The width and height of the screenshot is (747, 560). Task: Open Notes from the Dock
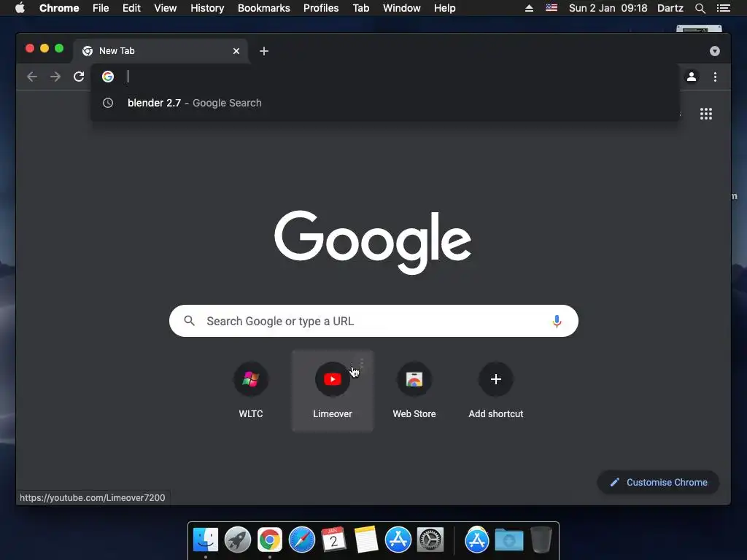(x=366, y=540)
